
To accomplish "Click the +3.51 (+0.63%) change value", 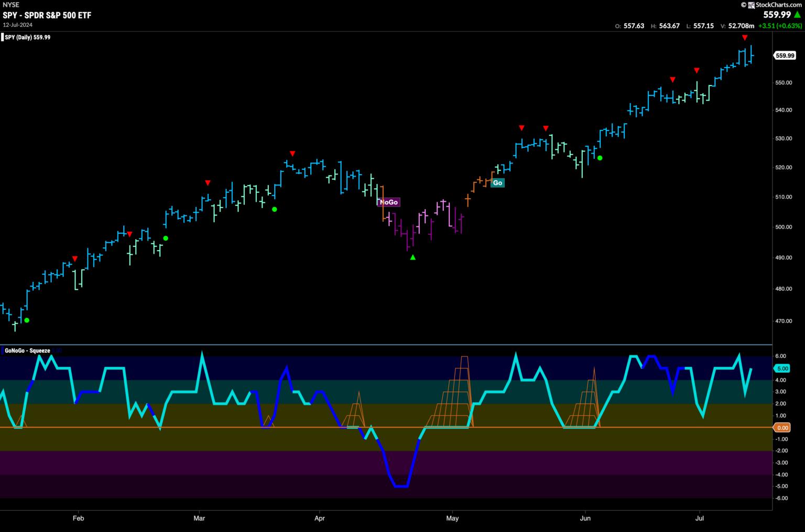I will tap(780, 26).
